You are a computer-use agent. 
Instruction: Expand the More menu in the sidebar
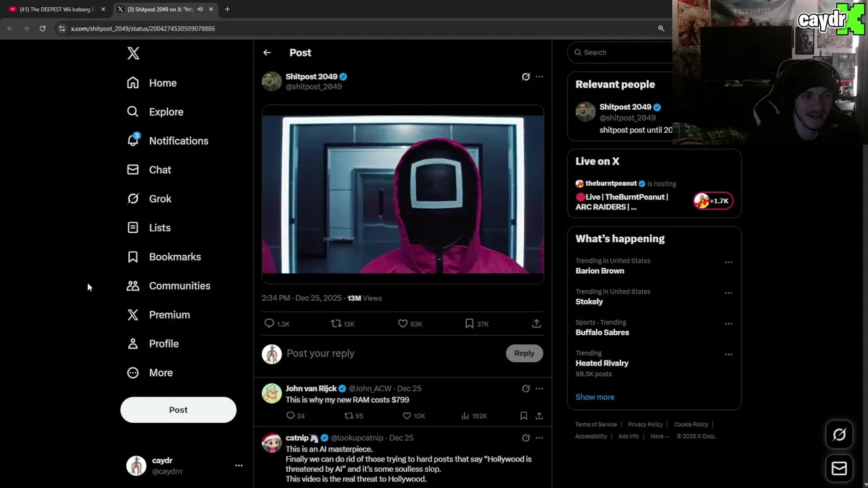point(150,373)
